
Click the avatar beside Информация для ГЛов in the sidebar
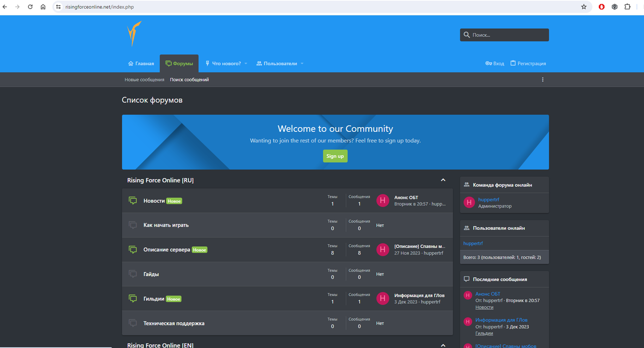pos(467,321)
